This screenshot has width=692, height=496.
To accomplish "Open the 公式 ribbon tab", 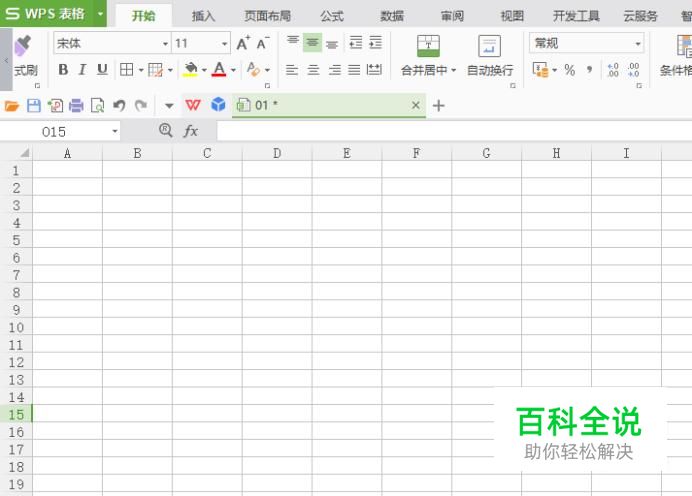I will click(332, 16).
